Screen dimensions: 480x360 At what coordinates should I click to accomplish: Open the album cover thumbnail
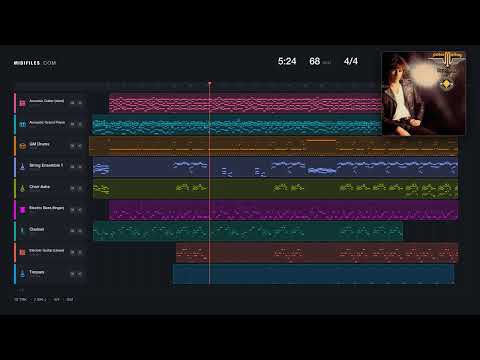(423, 93)
